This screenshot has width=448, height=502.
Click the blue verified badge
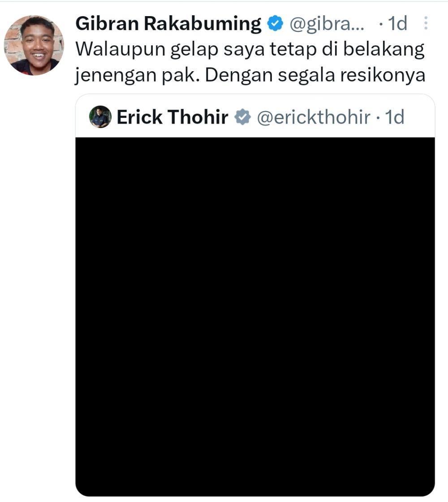(276, 23)
